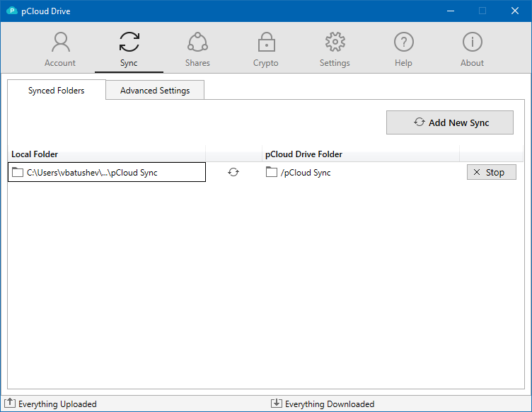Click the /pCloud Sync folder icon
Viewport: 532px width, 412px height.
[272, 172]
